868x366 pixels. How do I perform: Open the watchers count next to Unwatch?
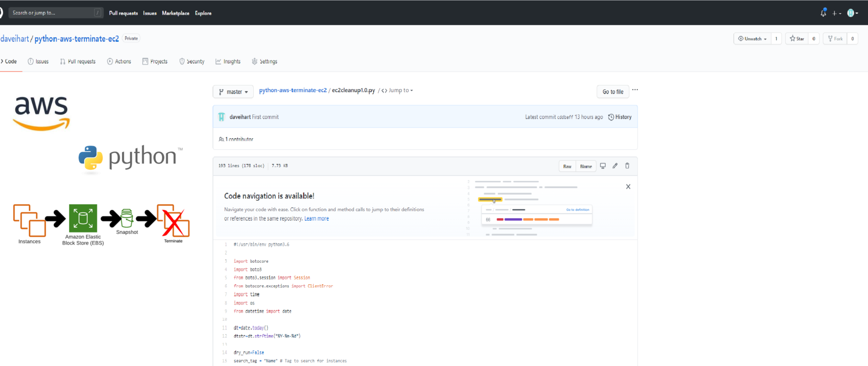pos(776,39)
